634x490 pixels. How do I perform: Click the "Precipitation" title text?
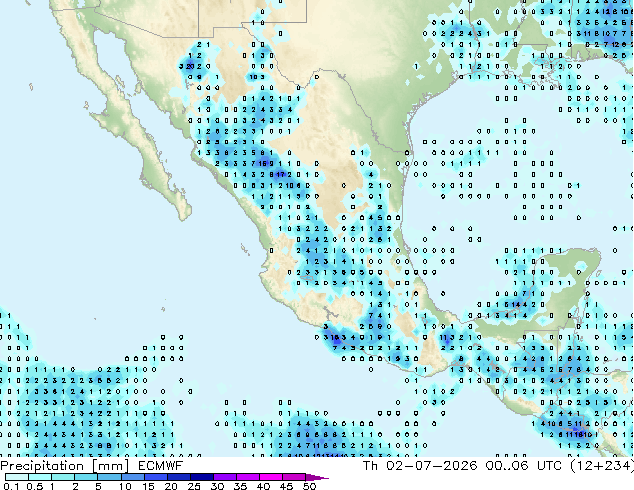coord(42,466)
